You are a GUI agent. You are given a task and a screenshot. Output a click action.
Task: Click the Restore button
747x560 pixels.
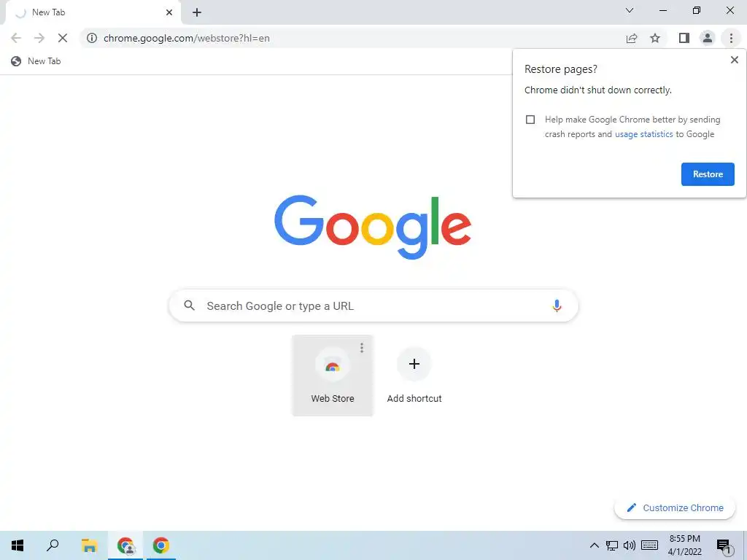[x=708, y=174]
